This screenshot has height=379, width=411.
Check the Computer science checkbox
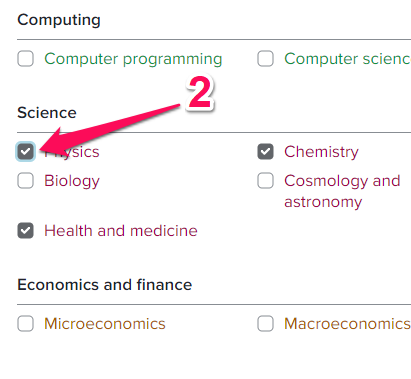[265, 59]
